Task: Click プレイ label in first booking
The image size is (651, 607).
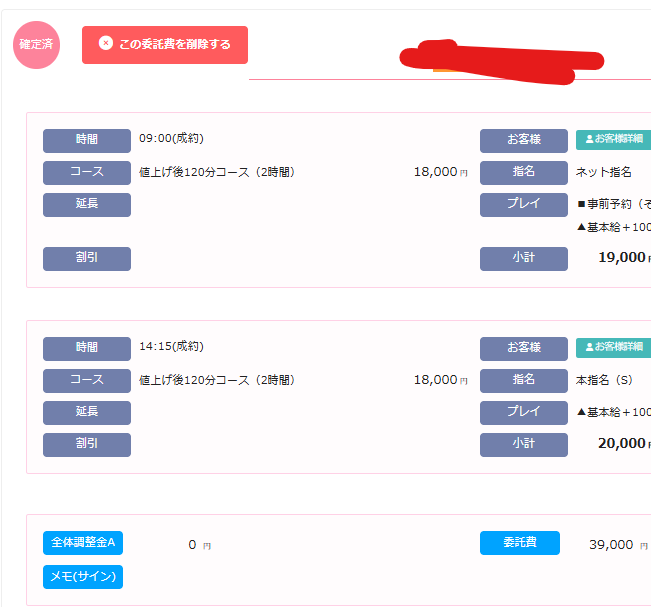Action: click(523, 204)
